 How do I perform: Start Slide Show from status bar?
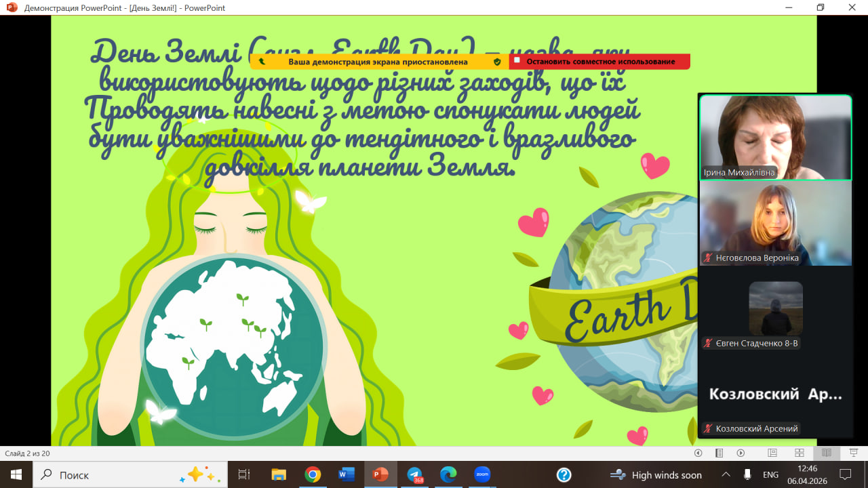click(853, 453)
